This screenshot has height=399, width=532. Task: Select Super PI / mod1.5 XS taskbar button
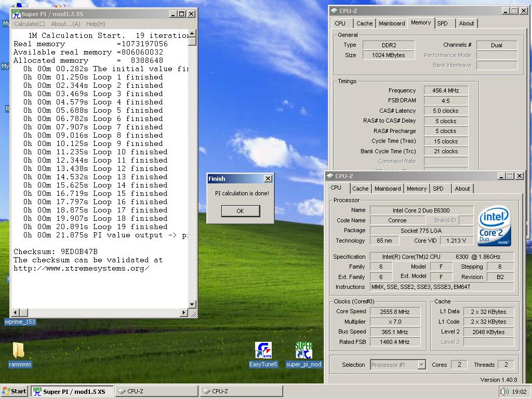tap(72, 391)
